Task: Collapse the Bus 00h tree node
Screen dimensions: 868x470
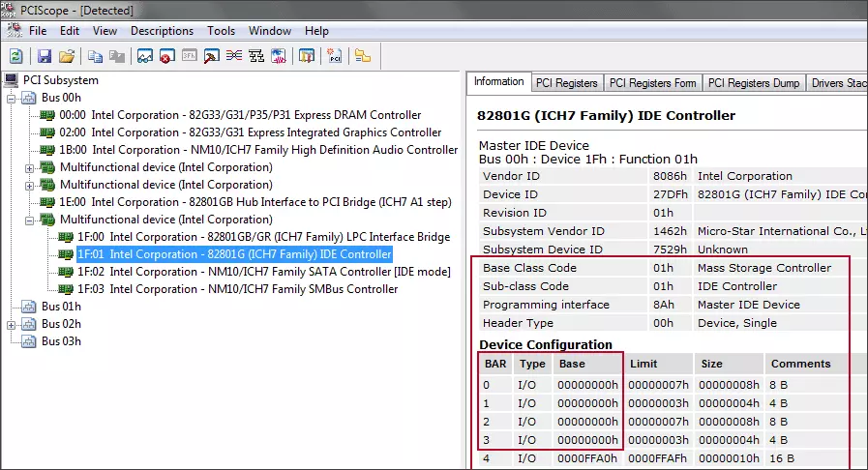Action: point(11,99)
